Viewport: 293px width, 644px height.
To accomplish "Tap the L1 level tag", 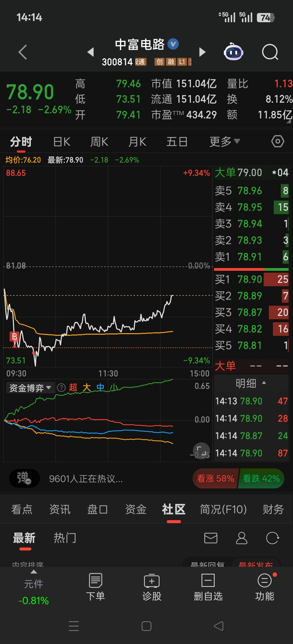I will pyautogui.click(x=182, y=62).
